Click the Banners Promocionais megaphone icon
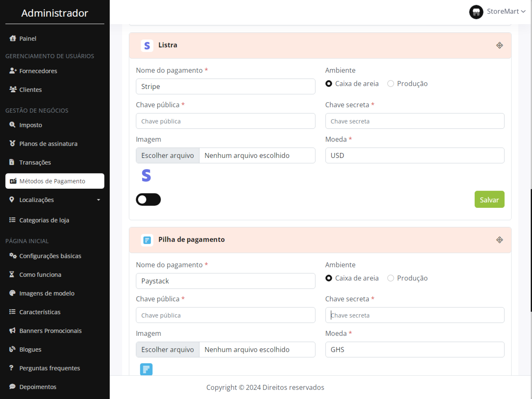 pos(12,330)
